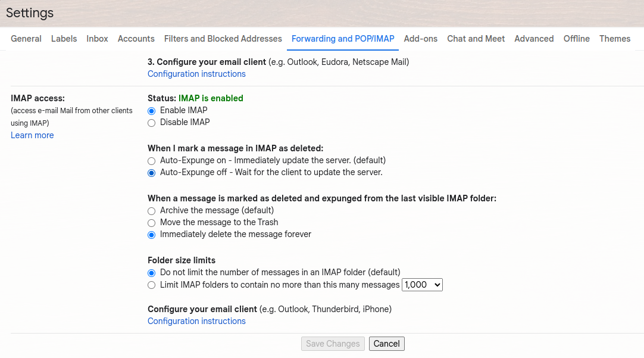
Task: Select the Enable IMAP radio button
Action: pyautogui.click(x=152, y=111)
